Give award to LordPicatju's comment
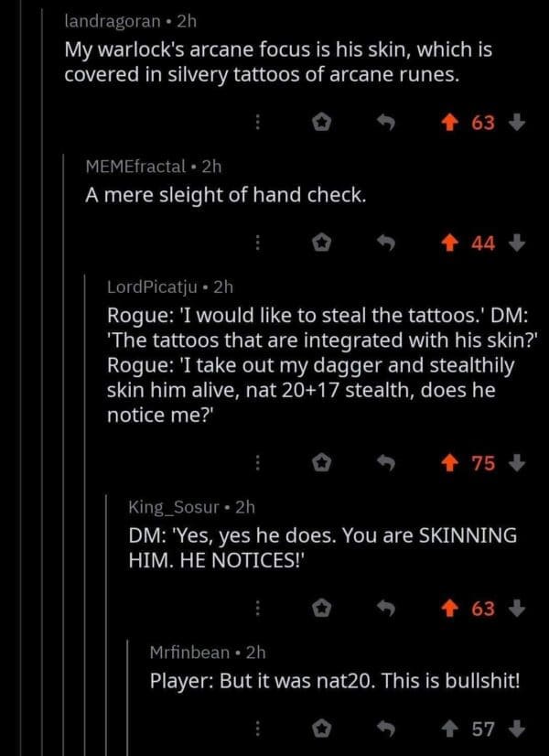 click(x=321, y=463)
